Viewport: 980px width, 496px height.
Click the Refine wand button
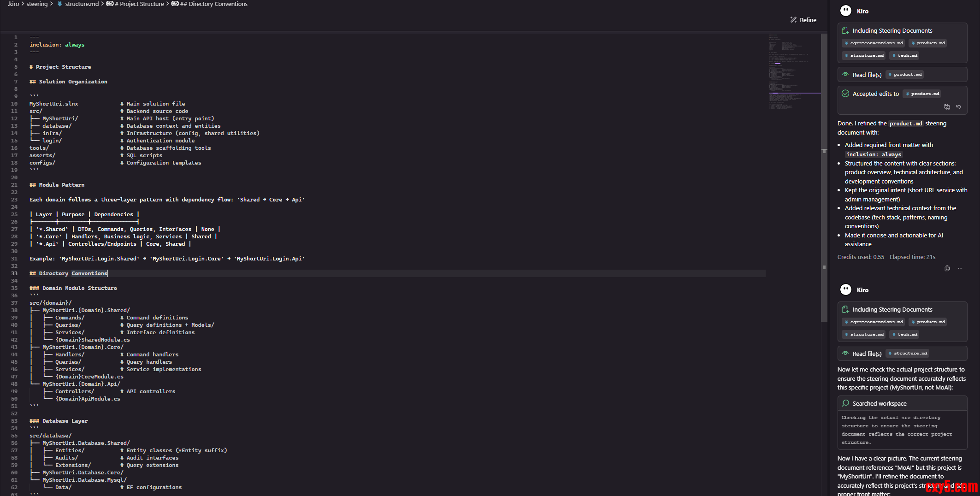(803, 20)
